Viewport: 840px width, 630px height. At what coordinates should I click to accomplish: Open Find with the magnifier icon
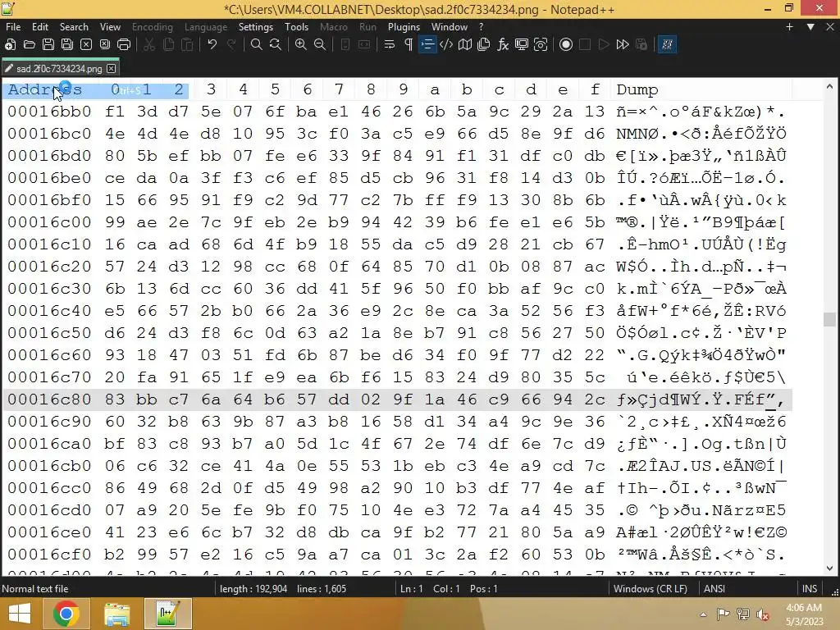point(257,44)
